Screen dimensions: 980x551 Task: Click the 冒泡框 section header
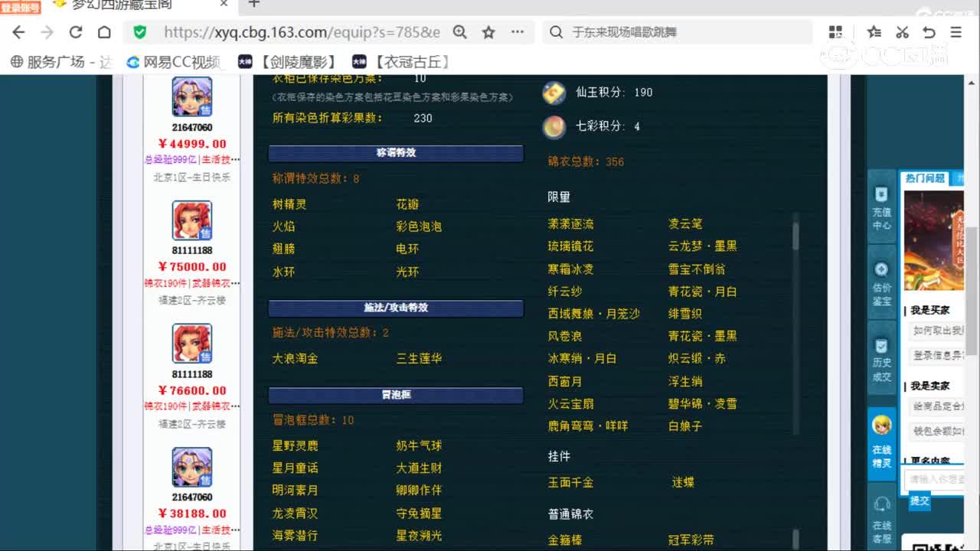tap(396, 395)
